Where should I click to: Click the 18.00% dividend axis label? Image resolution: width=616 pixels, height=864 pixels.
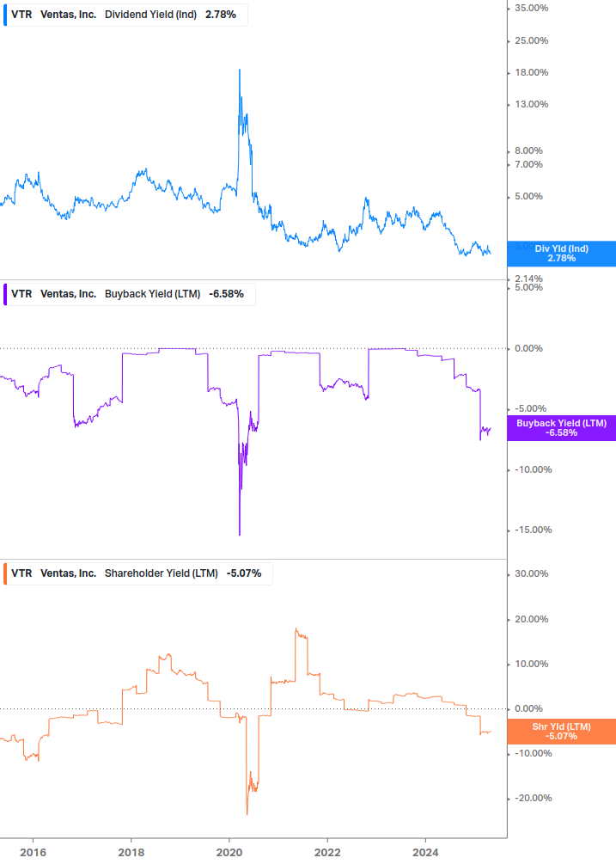[x=531, y=72]
